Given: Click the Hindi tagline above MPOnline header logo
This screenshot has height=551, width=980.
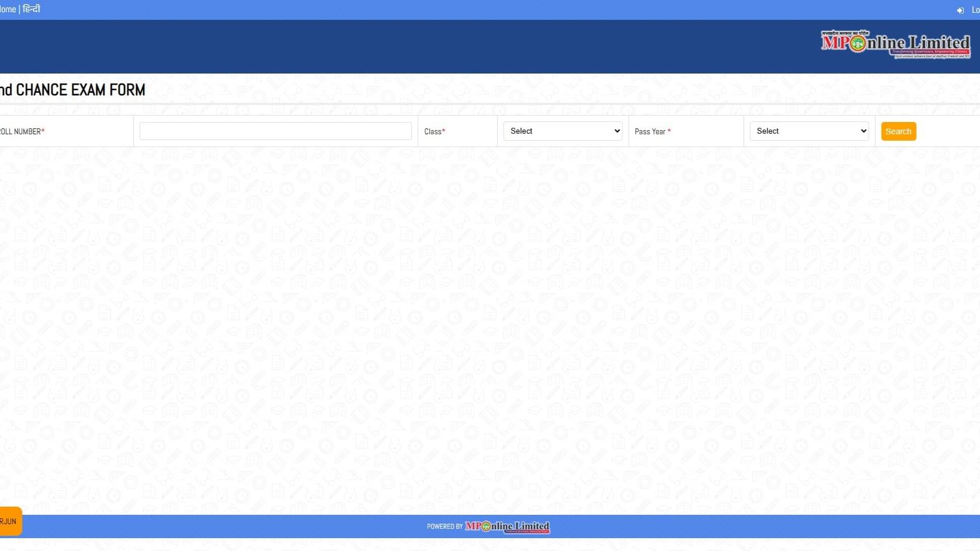Looking at the screenshot, I should (x=845, y=33).
